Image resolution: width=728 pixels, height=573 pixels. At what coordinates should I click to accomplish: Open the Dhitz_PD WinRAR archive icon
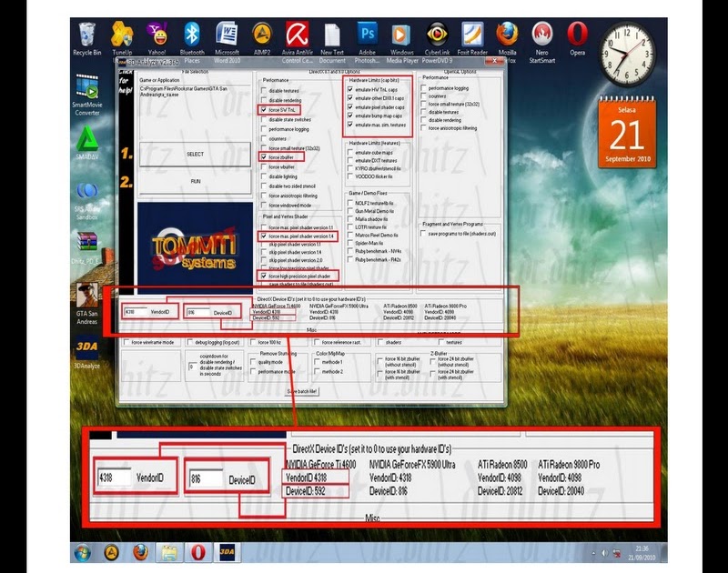[86, 247]
